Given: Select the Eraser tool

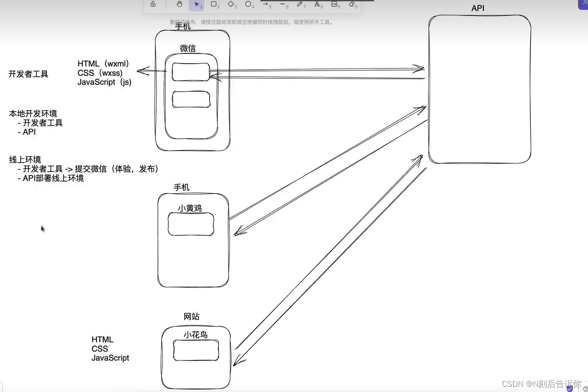Looking at the screenshot, I should coord(352,4).
